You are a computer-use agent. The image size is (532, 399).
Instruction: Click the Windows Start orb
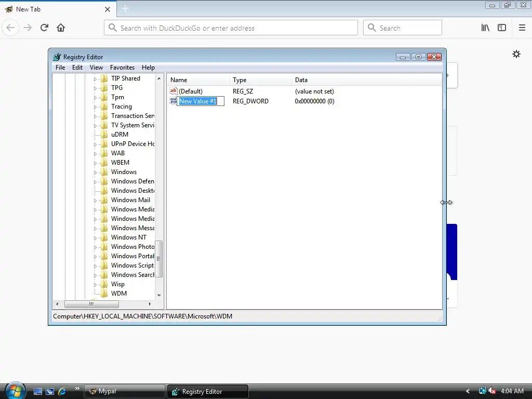[15, 390]
